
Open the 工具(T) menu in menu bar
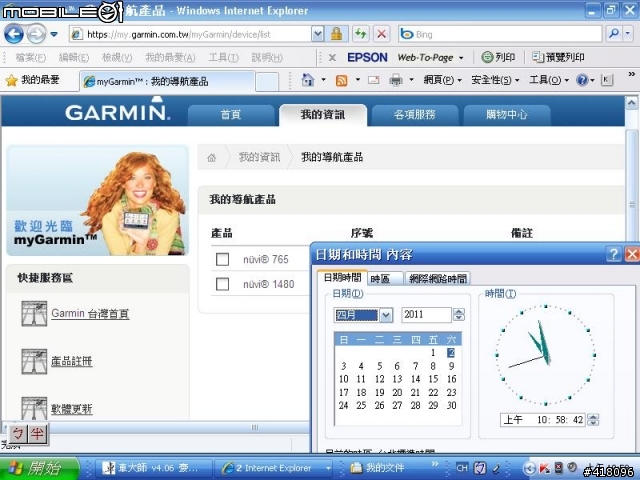click(x=223, y=58)
